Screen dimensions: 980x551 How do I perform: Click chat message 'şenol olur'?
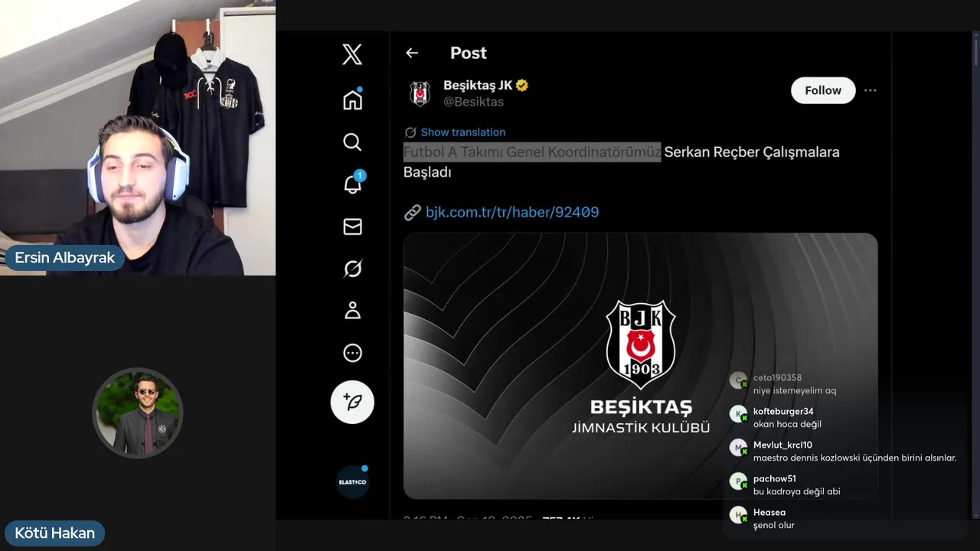click(774, 525)
